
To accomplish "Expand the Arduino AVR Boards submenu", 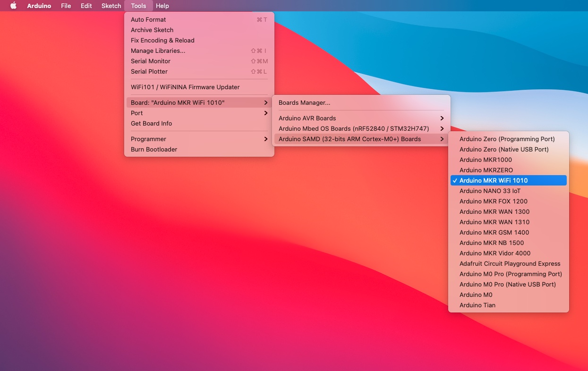I will [x=307, y=118].
